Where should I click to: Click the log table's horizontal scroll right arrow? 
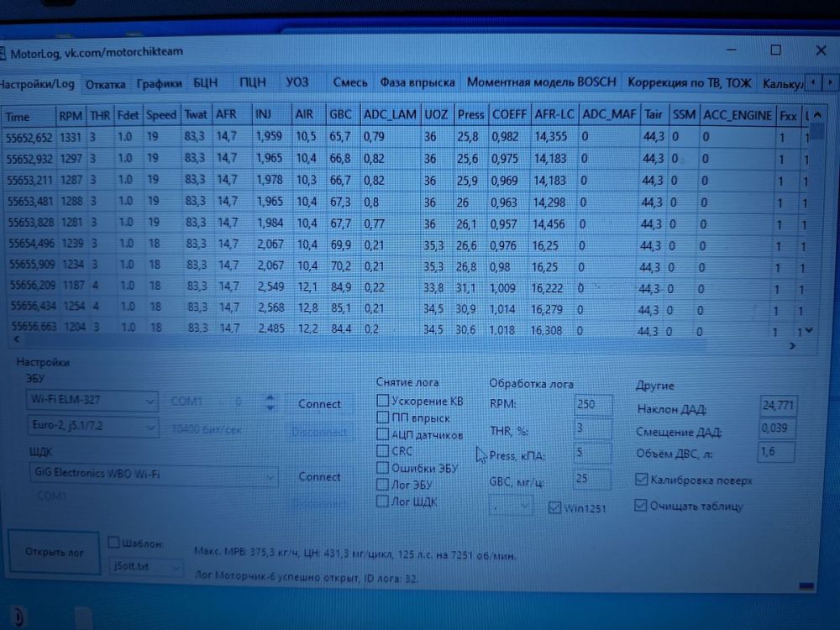point(792,346)
